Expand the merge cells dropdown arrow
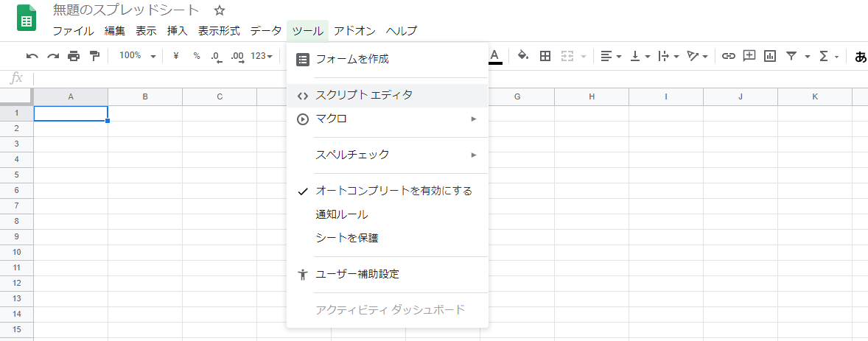 pos(583,57)
